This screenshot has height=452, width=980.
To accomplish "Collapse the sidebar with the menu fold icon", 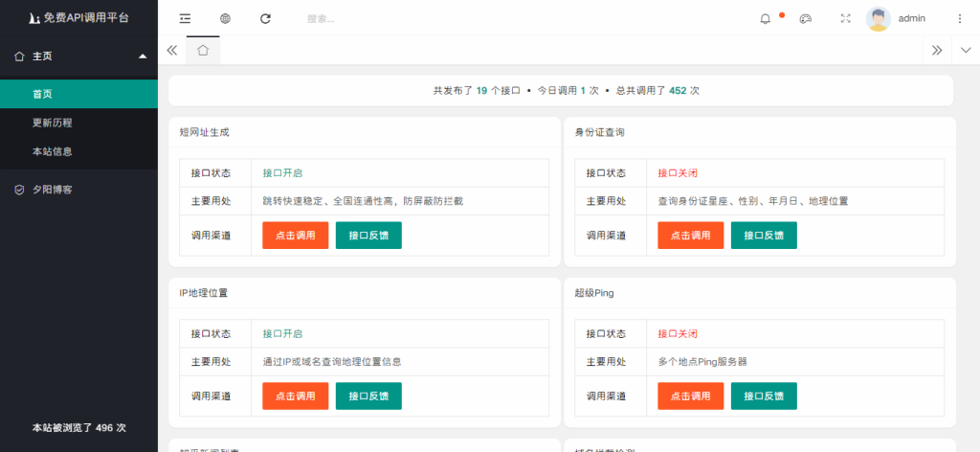I will [x=185, y=18].
